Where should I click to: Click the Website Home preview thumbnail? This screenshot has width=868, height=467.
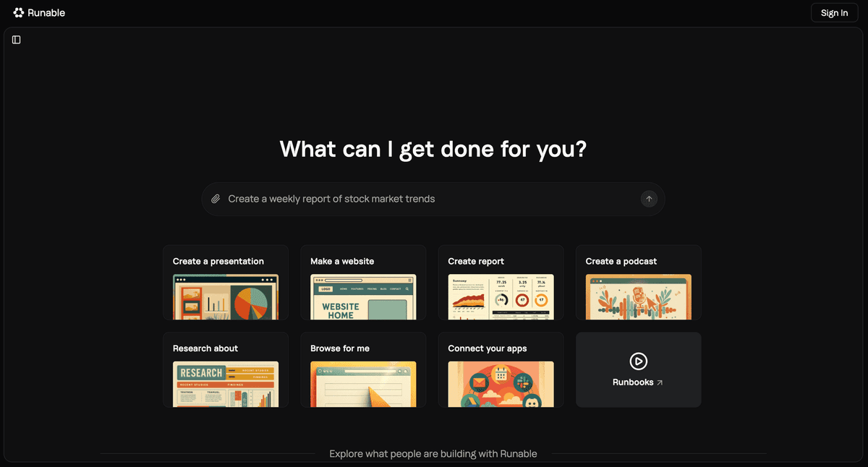tap(363, 296)
